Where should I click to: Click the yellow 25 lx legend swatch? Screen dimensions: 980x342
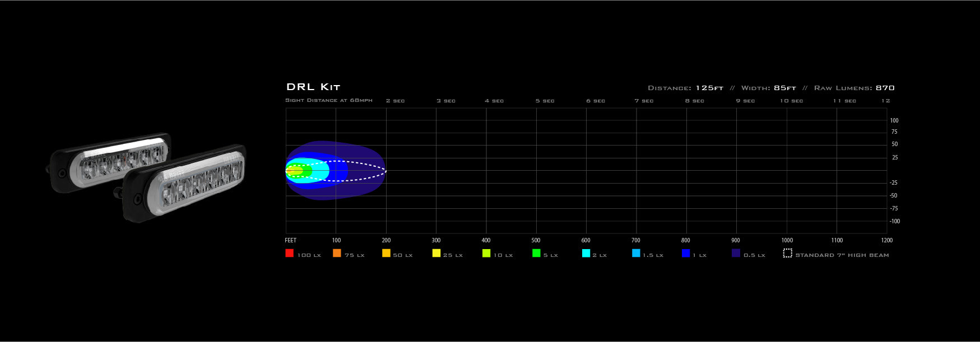(436, 253)
